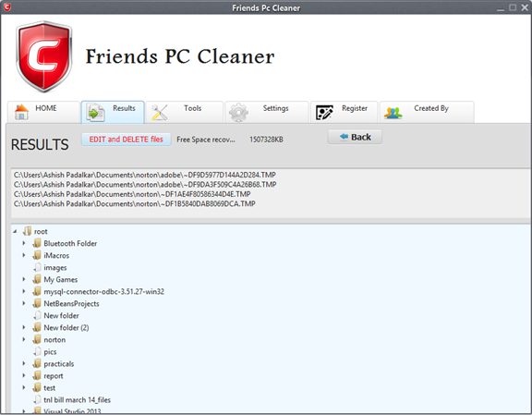Click the iMacros folder icon

coord(37,255)
